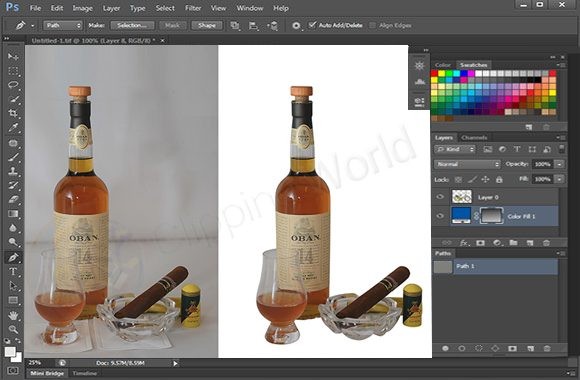
Task: Select the Move tool
Action: (x=13, y=56)
